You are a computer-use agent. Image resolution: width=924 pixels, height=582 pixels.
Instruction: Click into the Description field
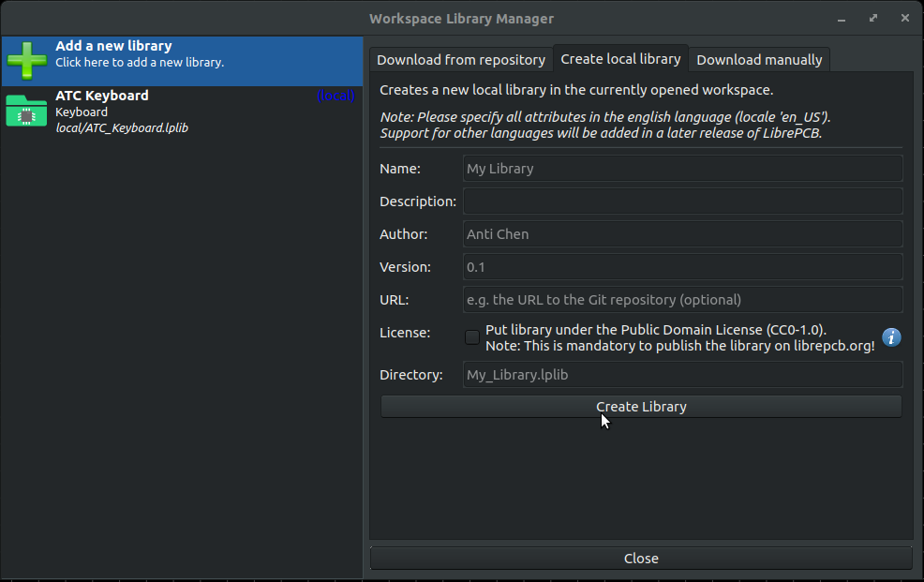682,201
